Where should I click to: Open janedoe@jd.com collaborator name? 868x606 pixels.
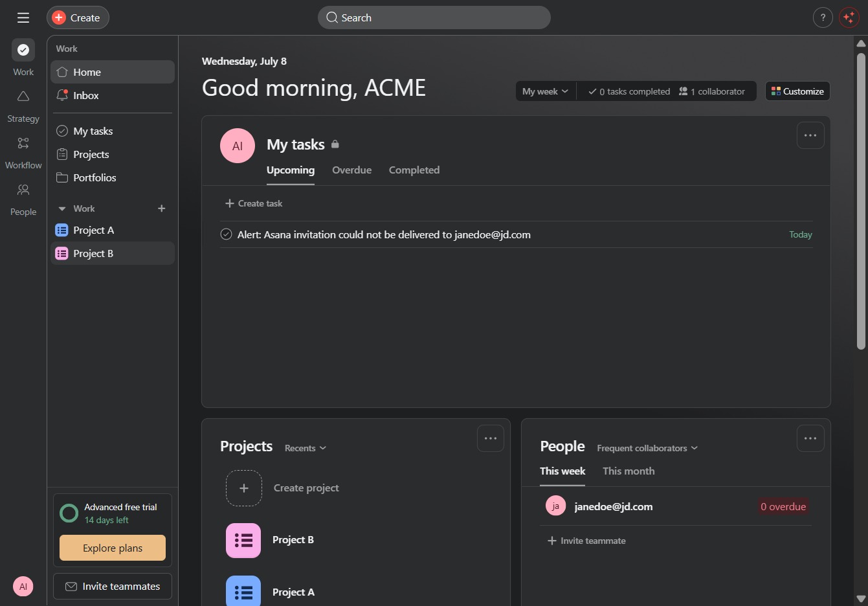614,506
